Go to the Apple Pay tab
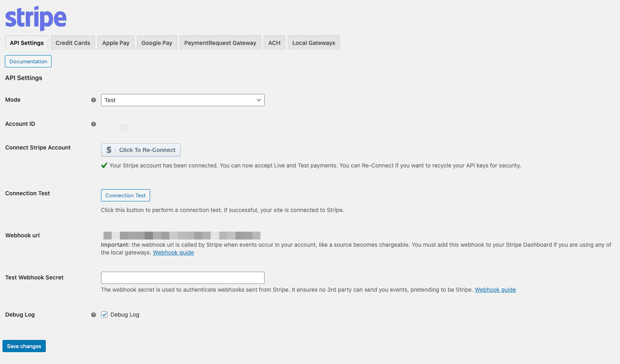Viewport: 620px width, 364px height. 116,43
